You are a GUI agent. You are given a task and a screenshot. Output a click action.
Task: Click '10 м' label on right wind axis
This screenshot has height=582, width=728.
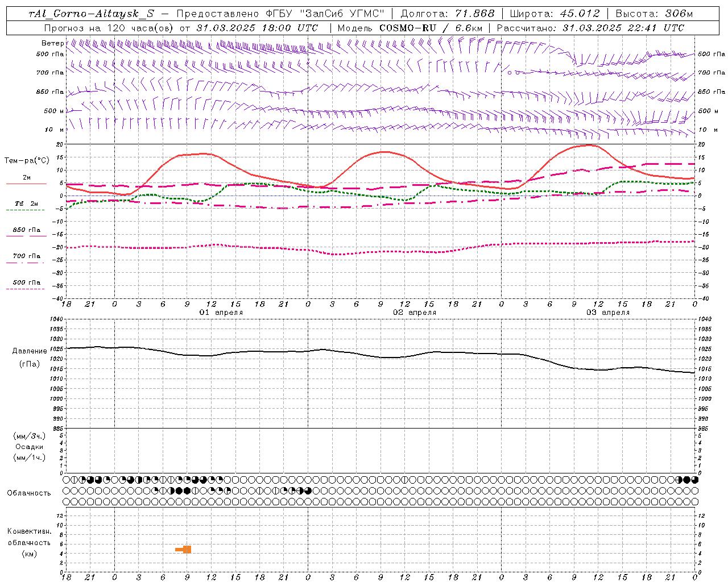pyautogui.click(x=708, y=130)
